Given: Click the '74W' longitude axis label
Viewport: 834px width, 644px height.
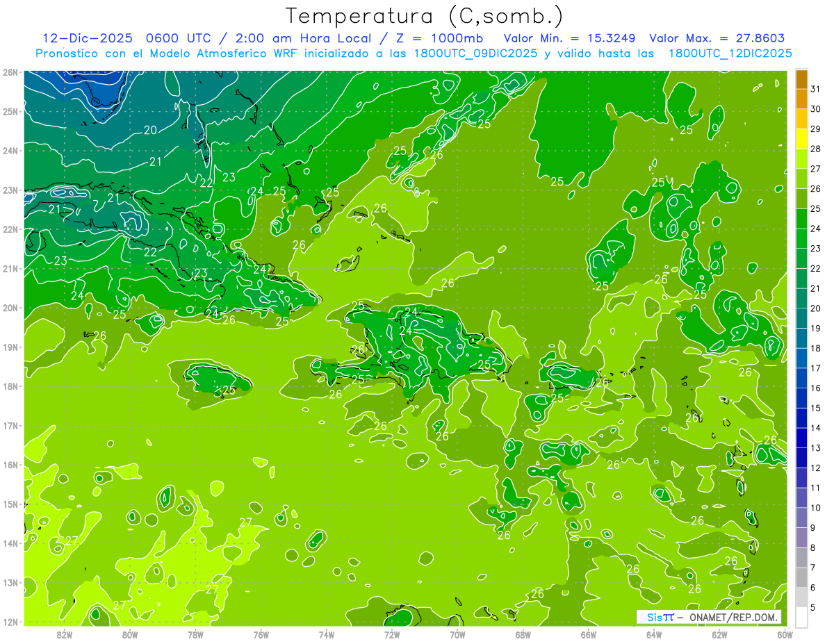Looking at the screenshot, I should (327, 634).
